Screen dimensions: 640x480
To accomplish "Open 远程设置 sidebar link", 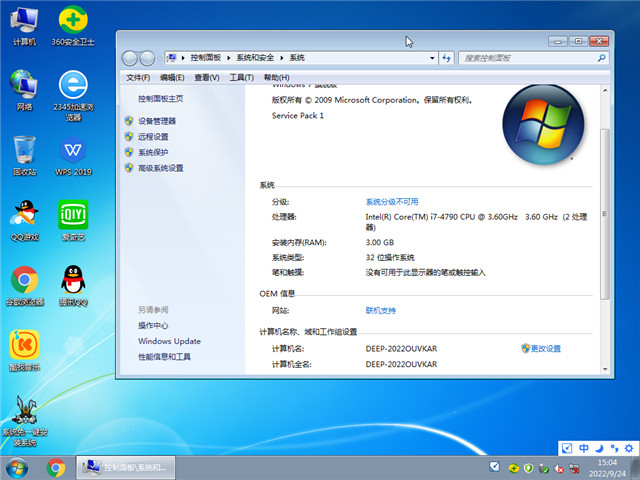I will coord(153,136).
